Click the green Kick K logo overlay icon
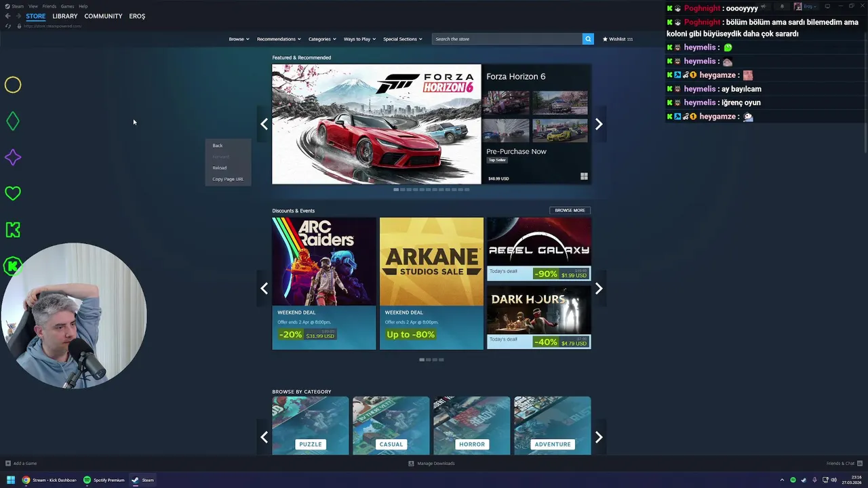 (x=13, y=230)
